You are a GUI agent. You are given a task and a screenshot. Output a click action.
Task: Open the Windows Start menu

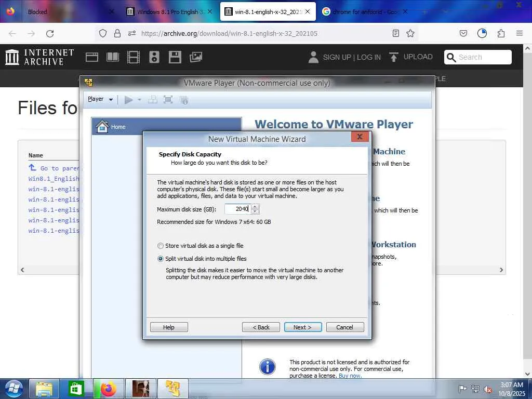pyautogui.click(x=14, y=389)
